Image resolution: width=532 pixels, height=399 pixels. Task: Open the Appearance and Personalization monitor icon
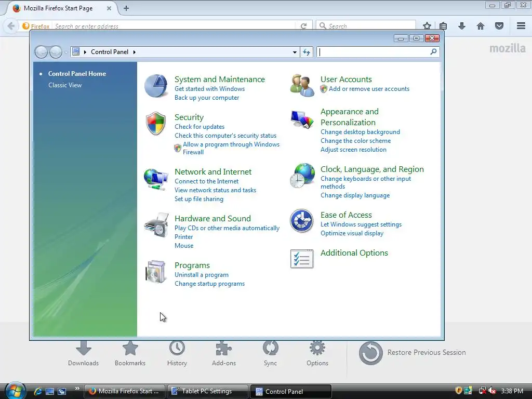point(302,119)
